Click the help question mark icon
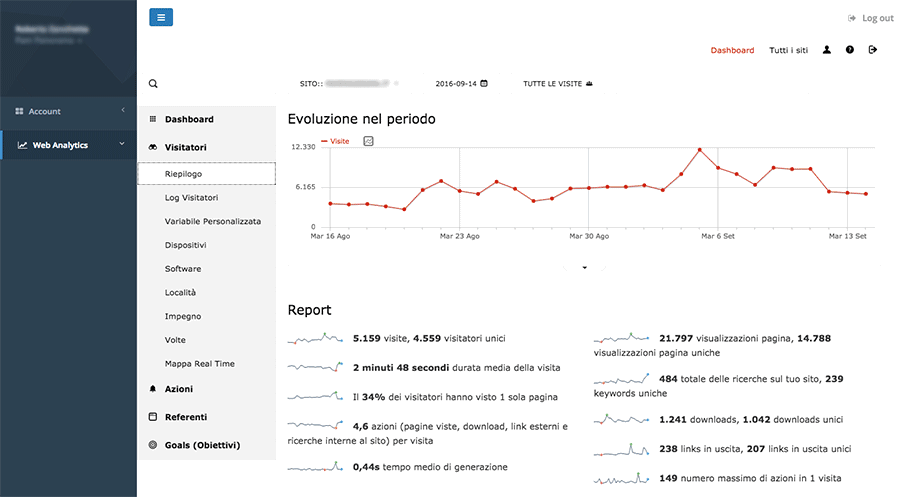The width and height of the screenshot is (900, 497). point(850,49)
